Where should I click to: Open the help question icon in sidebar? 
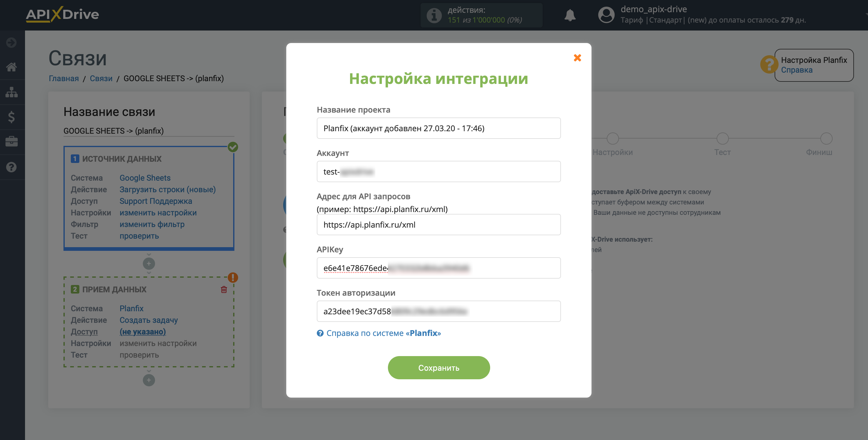coord(12,167)
